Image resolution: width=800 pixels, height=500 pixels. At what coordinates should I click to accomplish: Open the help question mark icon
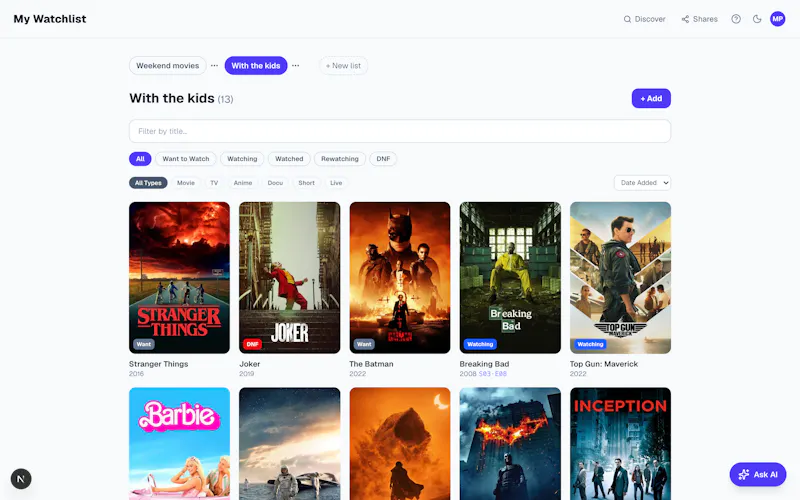pyautogui.click(x=736, y=19)
